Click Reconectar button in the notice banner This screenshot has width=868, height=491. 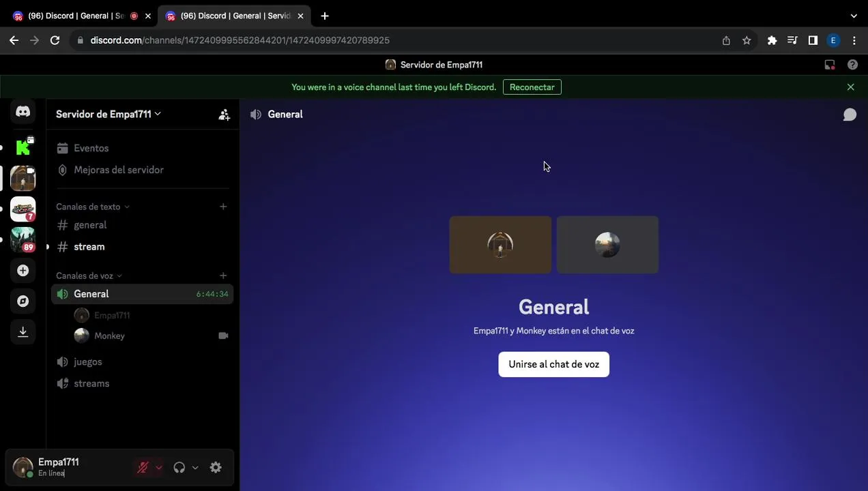(532, 87)
